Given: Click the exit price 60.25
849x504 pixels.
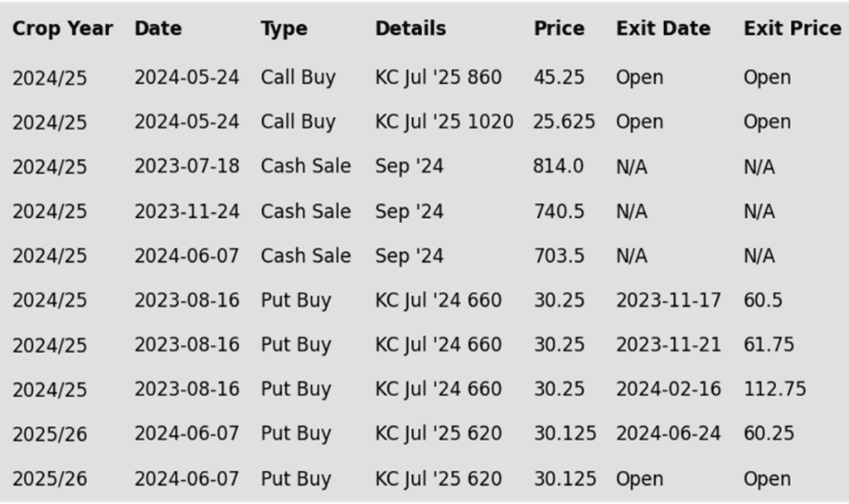Looking at the screenshot, I should coord(769,433).
